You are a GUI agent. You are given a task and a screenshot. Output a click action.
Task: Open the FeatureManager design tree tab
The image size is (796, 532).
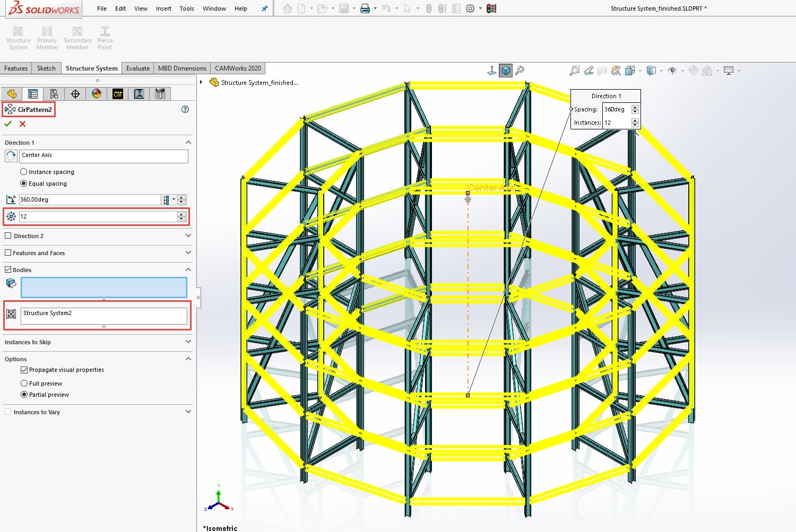pos(12,94)
